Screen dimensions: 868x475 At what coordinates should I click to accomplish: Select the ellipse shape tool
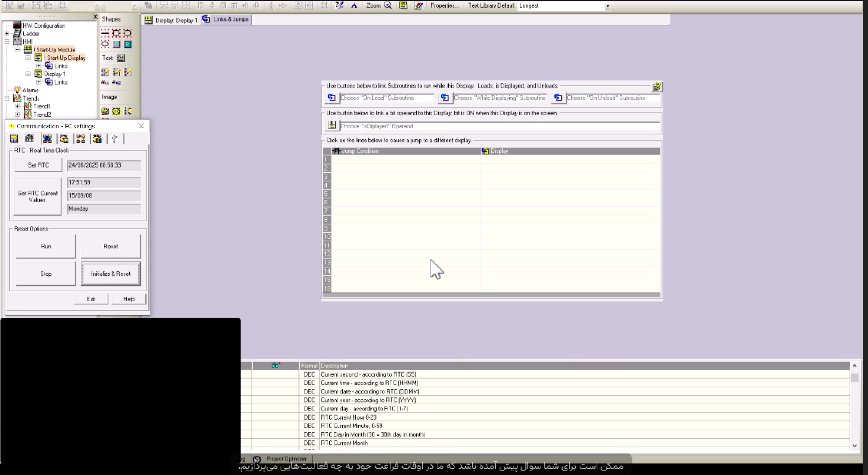pos(105,44)
